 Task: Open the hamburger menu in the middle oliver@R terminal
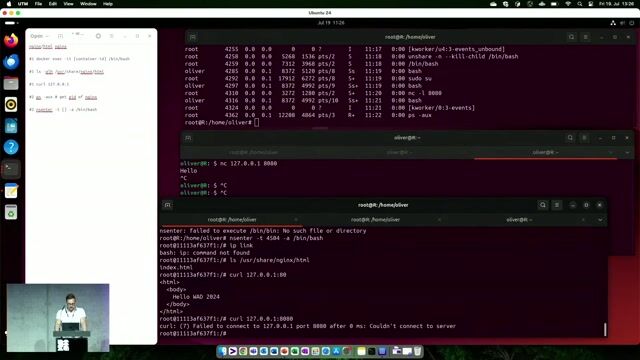coord(584,138)
